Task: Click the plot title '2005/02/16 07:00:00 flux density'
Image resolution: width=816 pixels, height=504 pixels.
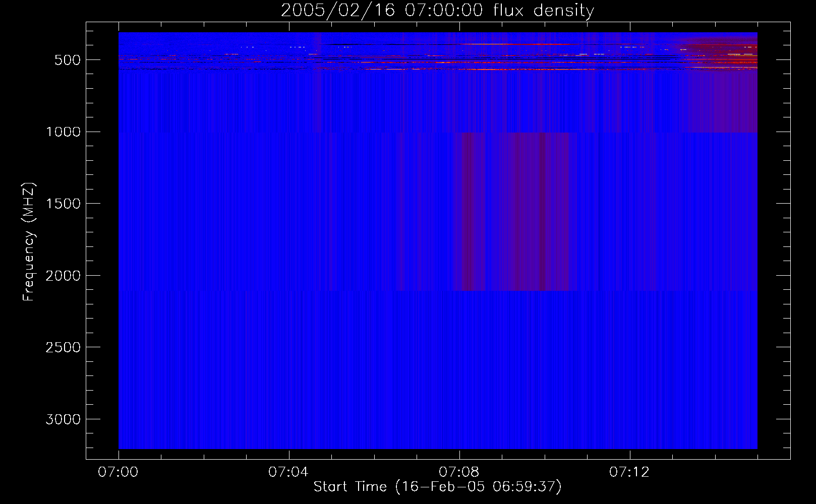Action: click(x=437, y=10)
